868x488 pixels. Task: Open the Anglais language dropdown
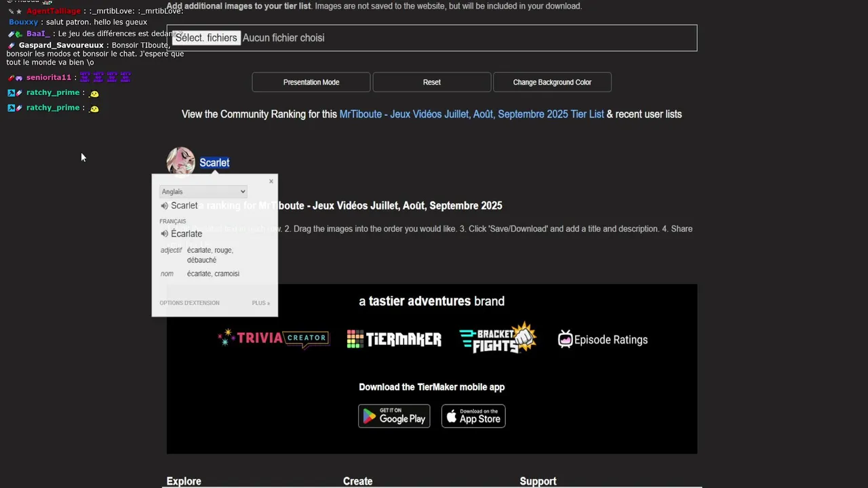pyautogui.click(x=203, y=192)
